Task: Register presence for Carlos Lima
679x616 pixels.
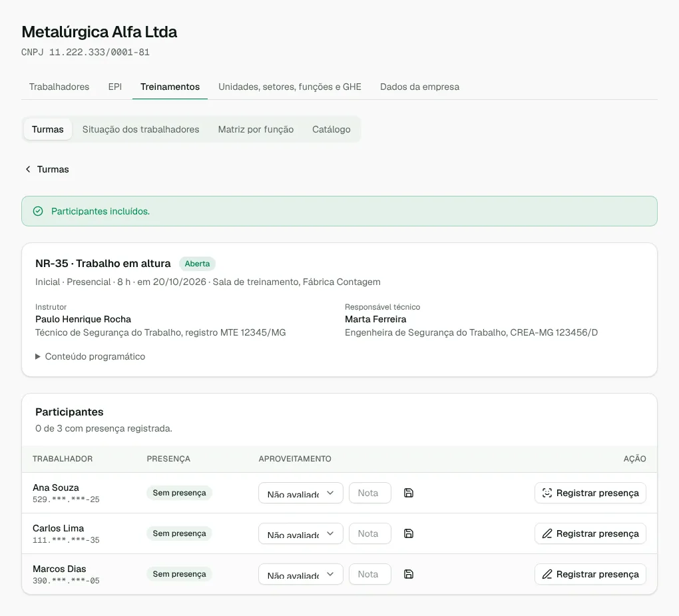Action: pos(590,533)
